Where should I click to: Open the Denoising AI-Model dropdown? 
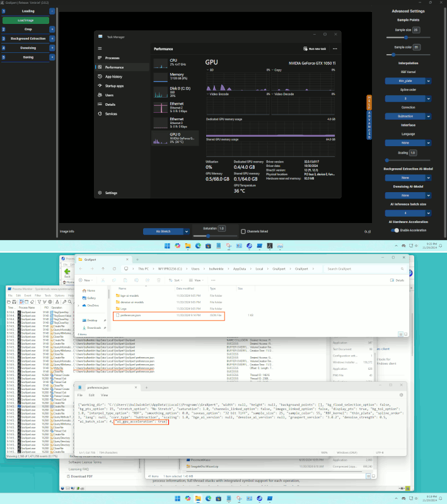pos(408,195)
